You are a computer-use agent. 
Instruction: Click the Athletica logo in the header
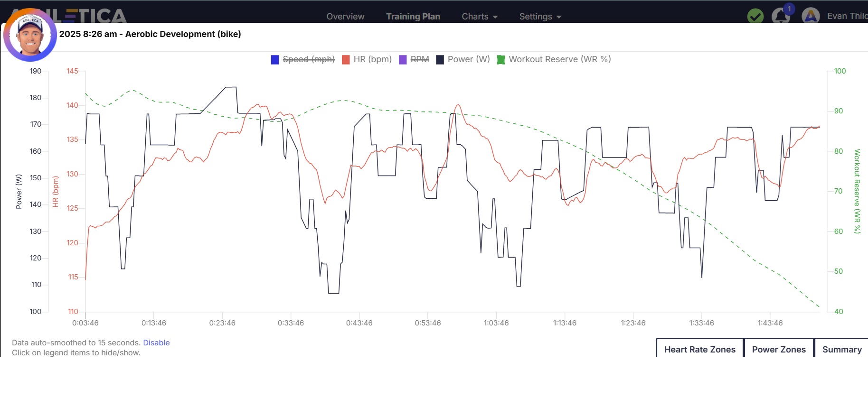[x=90, y=15]
